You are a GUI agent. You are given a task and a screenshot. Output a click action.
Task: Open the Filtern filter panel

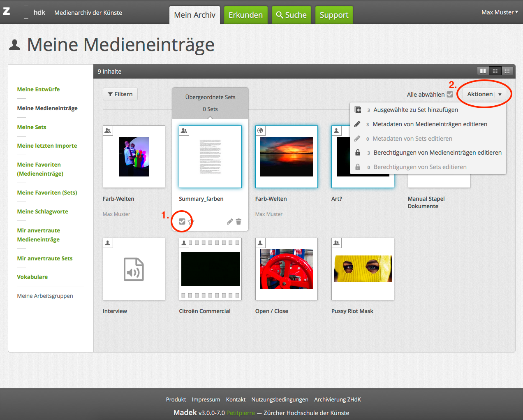point(120,94)
